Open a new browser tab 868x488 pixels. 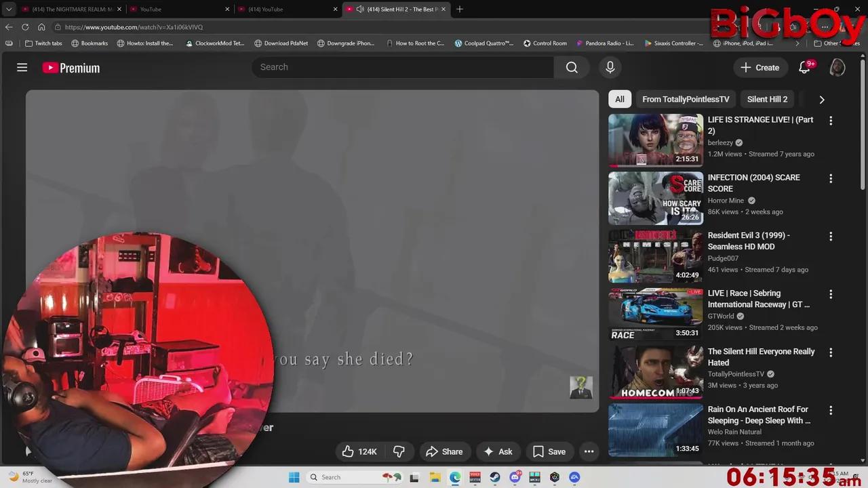click(x=460, y=9)
